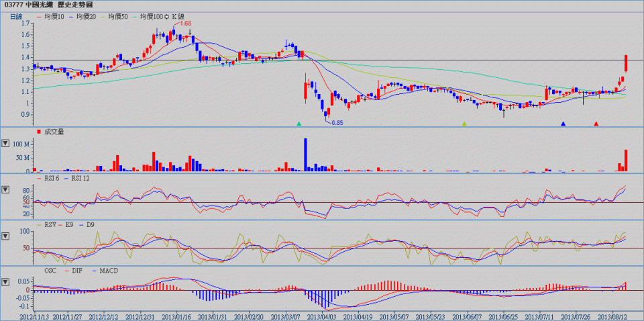Click the 2013/08/12 date on the time axis
Screen dimensions: 644x321
pyautogui.click(x=612, y=315)
